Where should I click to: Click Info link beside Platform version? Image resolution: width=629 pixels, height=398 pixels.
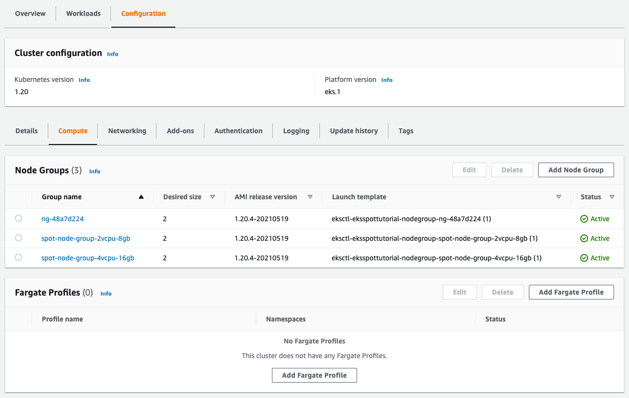coord(387,80)
